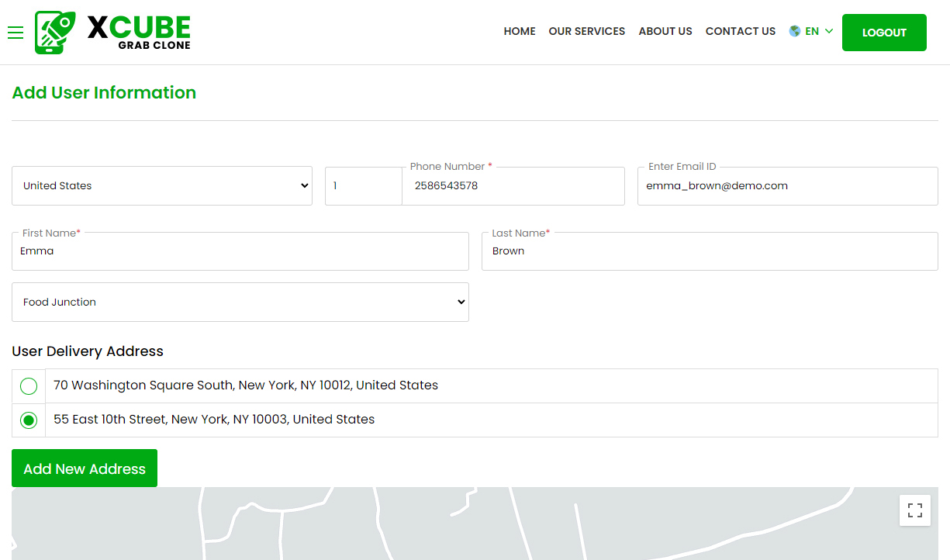Click the globe icon next to EN

794,31
